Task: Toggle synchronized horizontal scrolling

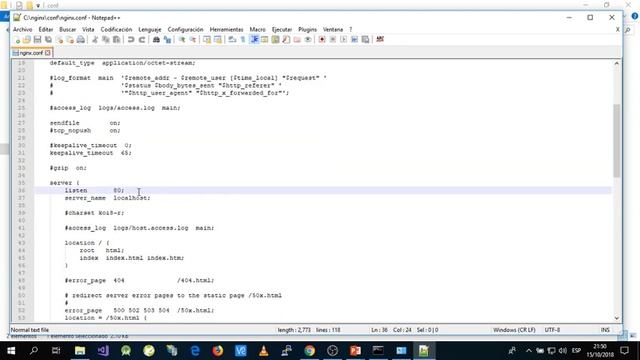Action: point(218,40)
